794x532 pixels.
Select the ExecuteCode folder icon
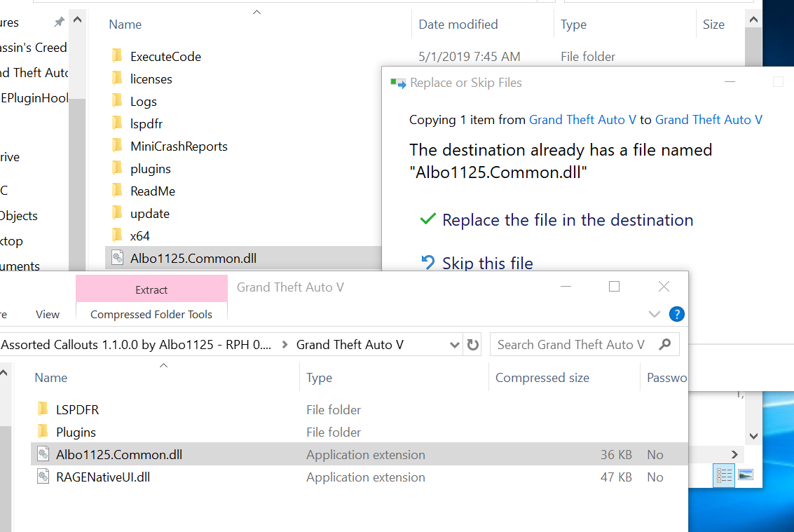tap(117, 56)
